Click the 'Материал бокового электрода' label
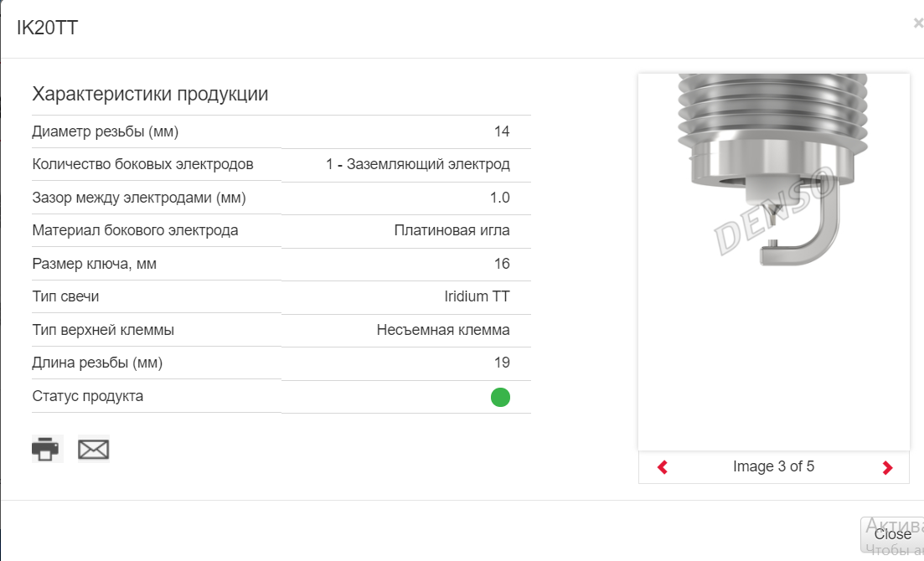 pos(135,230)
